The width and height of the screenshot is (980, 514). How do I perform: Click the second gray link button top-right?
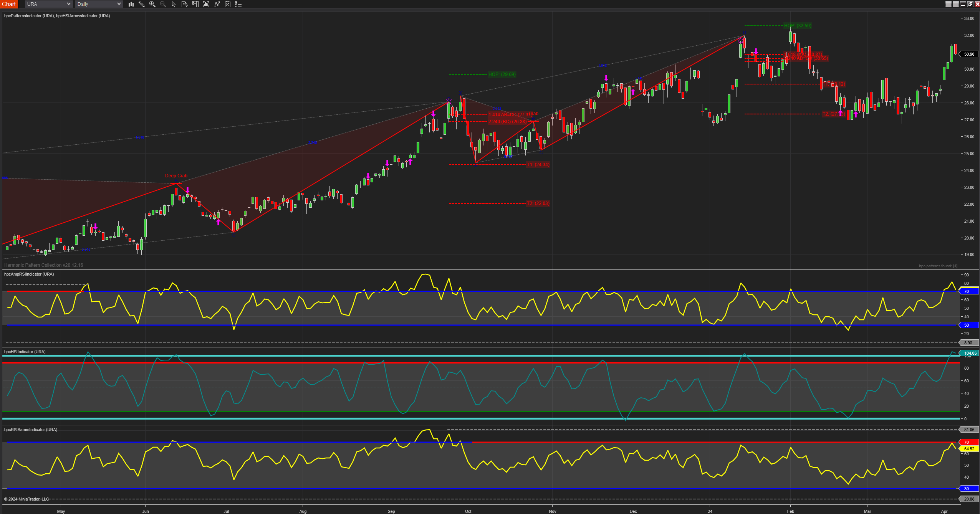[x=956, y=4]
